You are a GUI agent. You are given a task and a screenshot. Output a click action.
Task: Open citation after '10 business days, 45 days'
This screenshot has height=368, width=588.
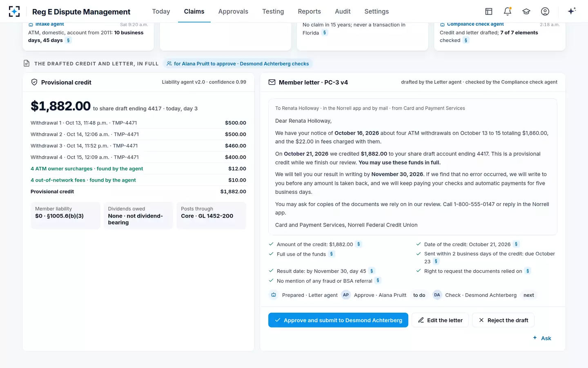[x=68, y=40]
